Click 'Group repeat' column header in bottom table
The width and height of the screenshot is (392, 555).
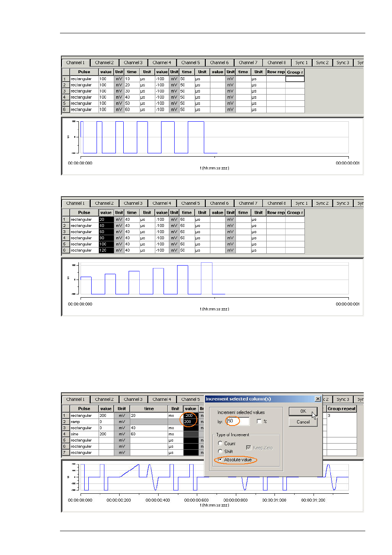[x=341, y=409]
